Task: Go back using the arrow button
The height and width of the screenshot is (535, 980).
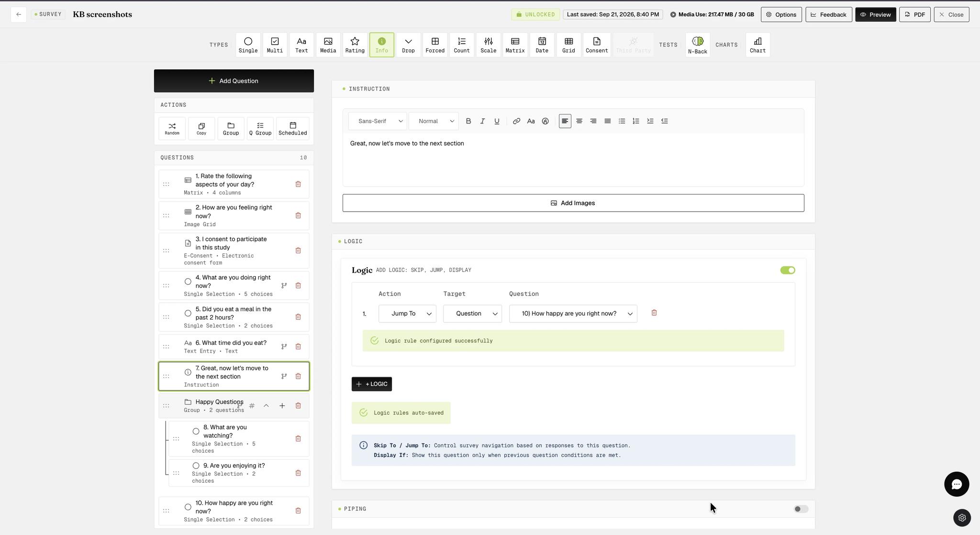Action: [x=18, y=14]
